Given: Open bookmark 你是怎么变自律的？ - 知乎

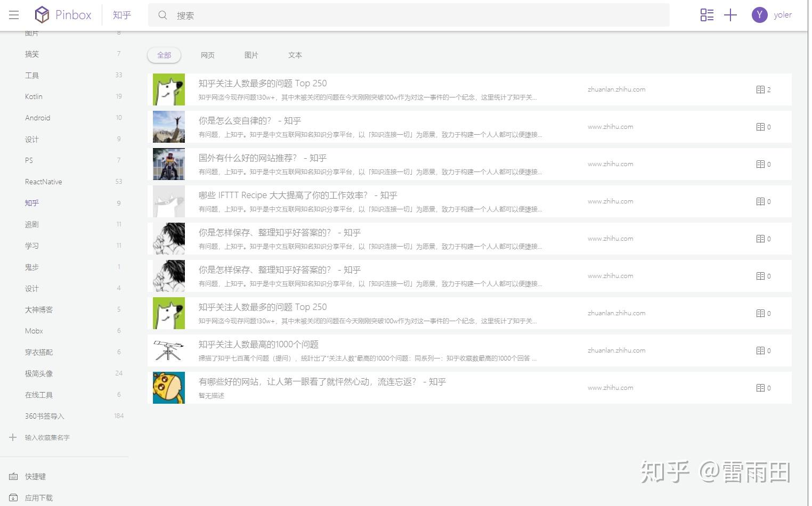Looking at the screenshot, I should [x=250, y=121].
